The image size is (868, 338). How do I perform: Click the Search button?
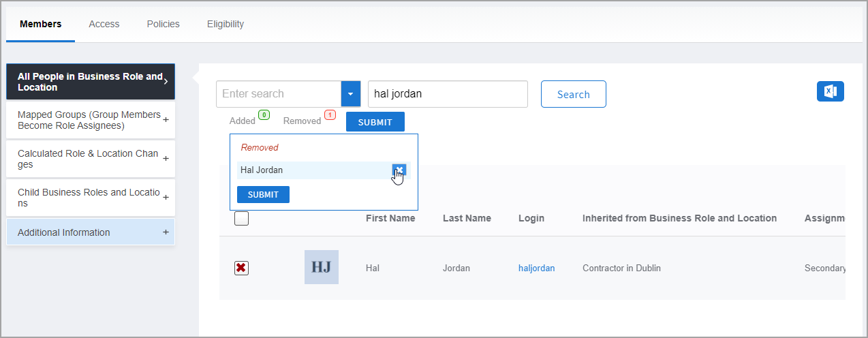click(x=573, y=94)
